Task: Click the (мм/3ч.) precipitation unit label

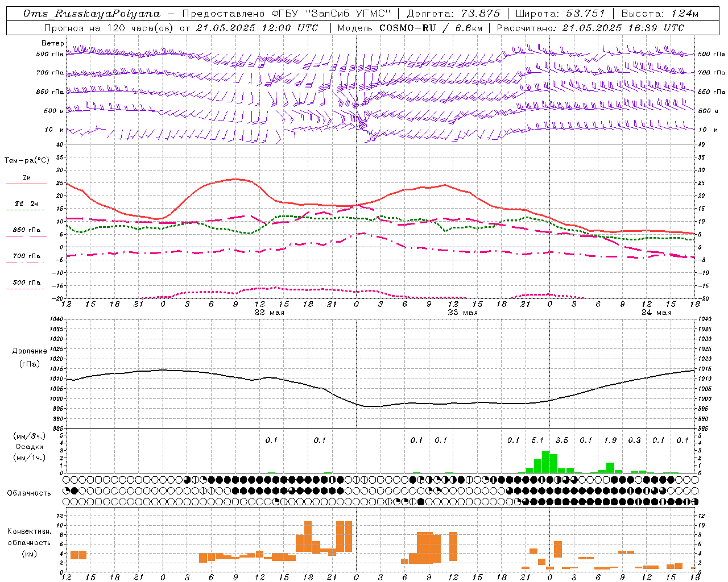Action: pyautogui.click(x=30, y=436)
